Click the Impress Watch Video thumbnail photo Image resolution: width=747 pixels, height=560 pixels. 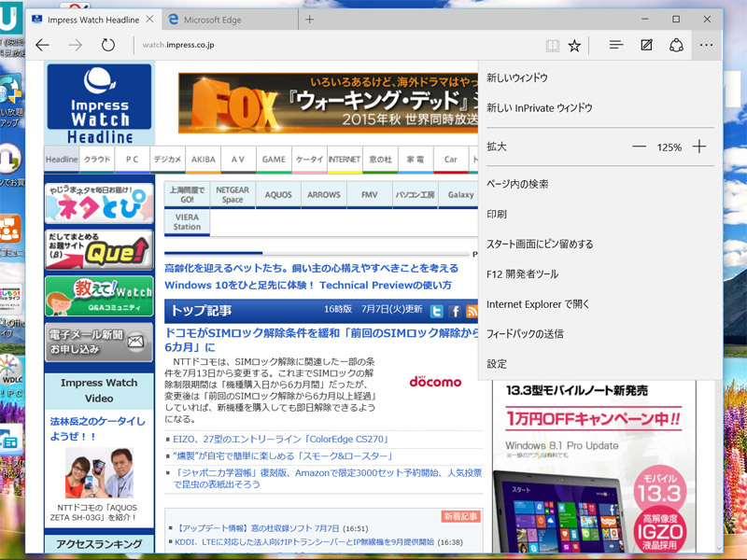[99, 473]
